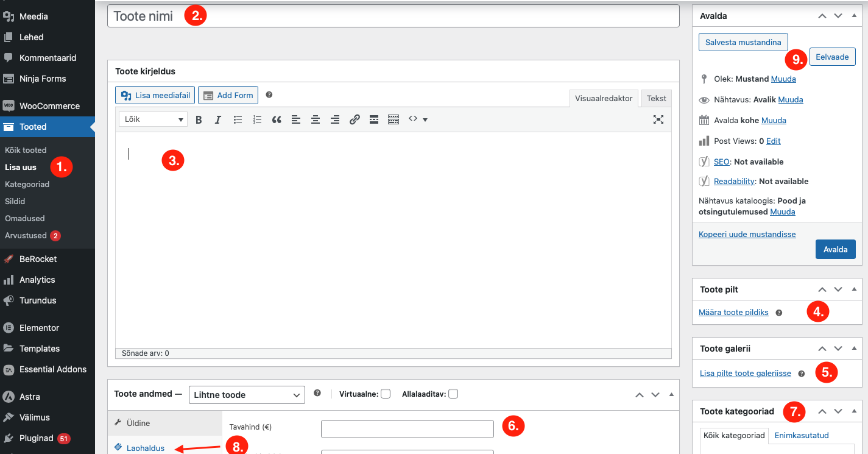Image resolution: width=868 pixels, height=454 pixels.
Task: Click Kopeeri uude mustandisse link
Action: point(747,234)
